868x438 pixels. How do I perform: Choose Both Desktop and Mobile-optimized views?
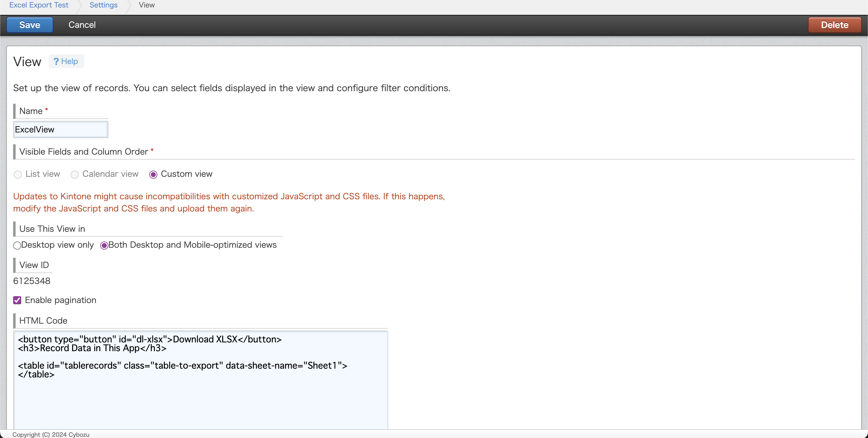click(104, 246)
